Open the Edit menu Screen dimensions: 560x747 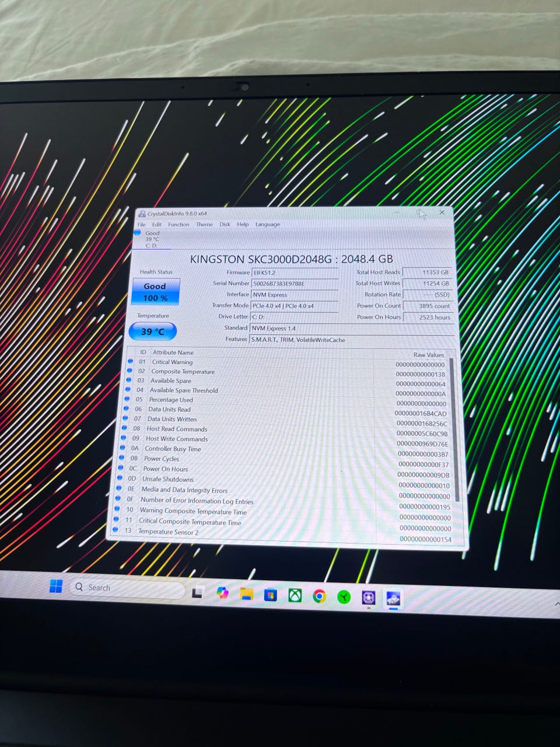point(157,224)
